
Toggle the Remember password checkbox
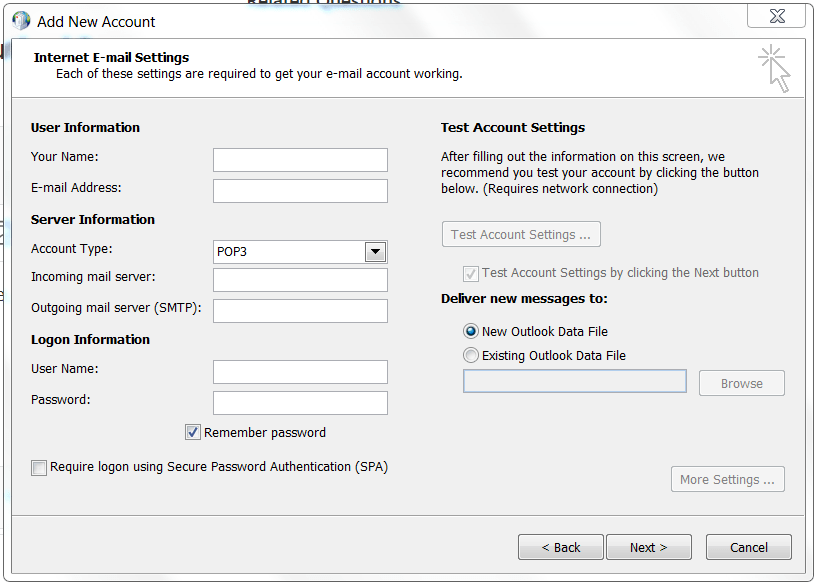(x=194, y=433)
